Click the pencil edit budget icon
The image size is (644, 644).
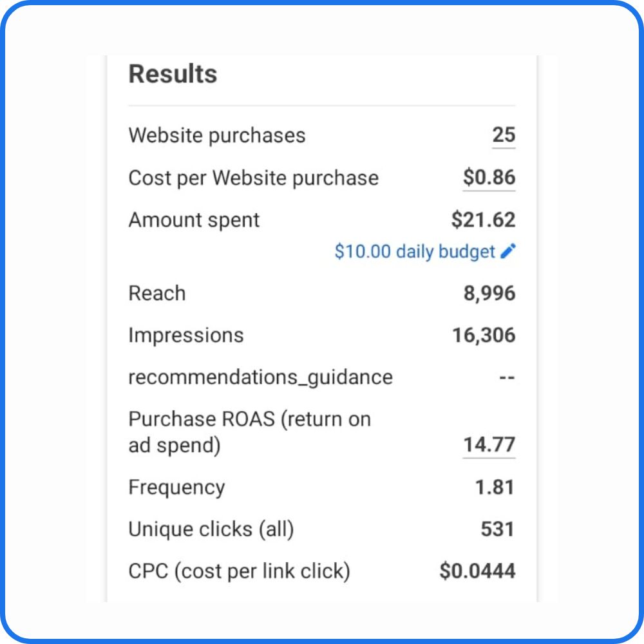(x=508, y=251)
